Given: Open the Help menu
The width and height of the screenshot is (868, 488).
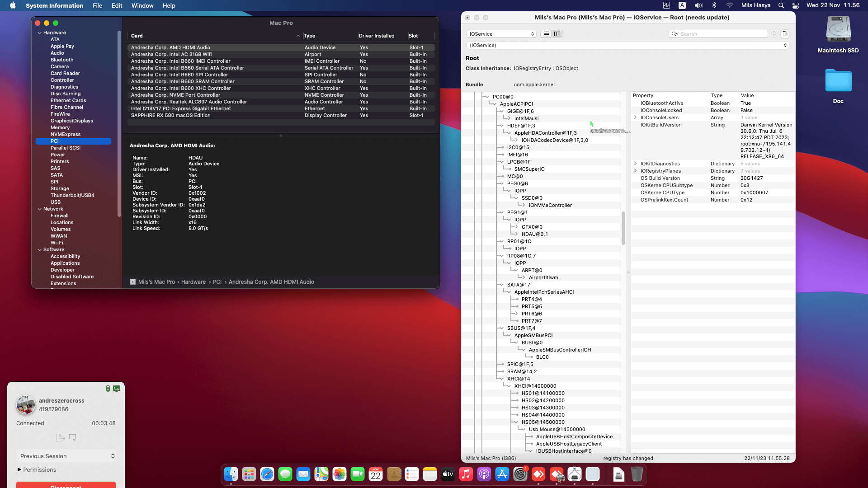Looking at the screenshot, I should pyautogui.click(x=169, y=5).
